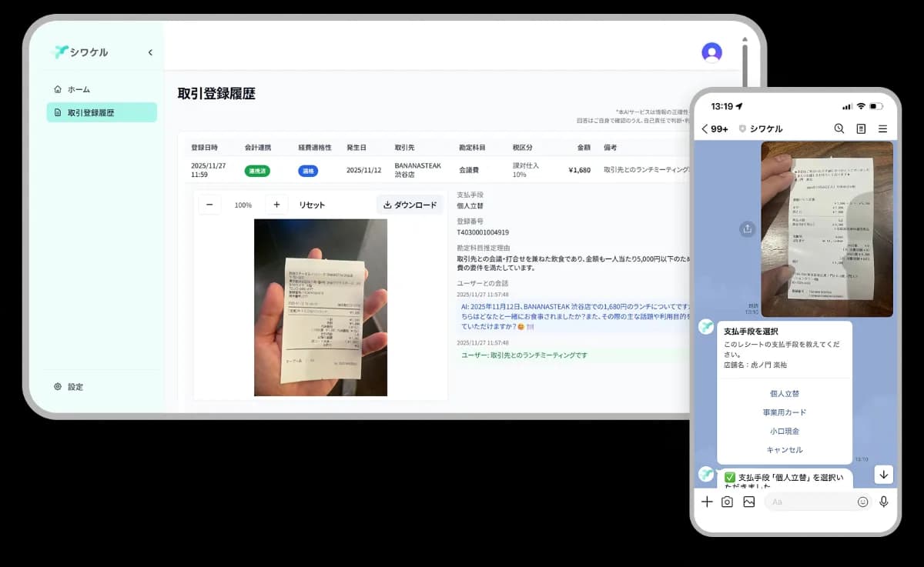The image size is (924, 567).
Task: Open 設定 settings in the sidebar
Action: tap(75, 387)
